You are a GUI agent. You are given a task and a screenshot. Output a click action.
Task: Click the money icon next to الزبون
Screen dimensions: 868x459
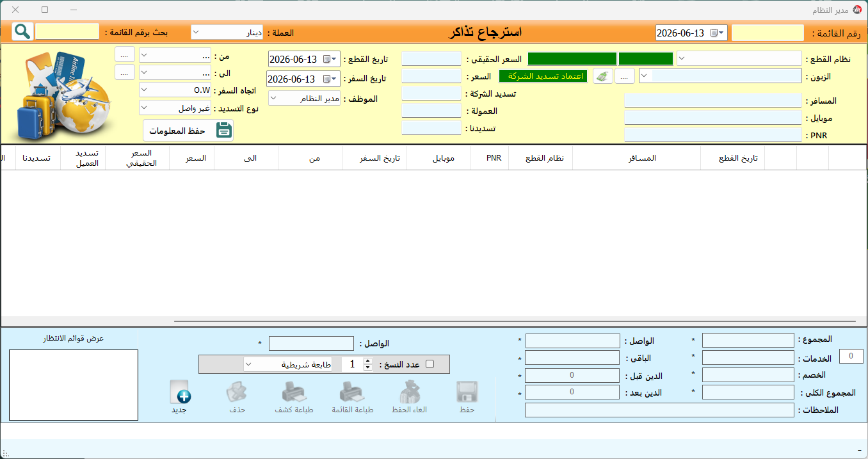[x=602, y=76]
